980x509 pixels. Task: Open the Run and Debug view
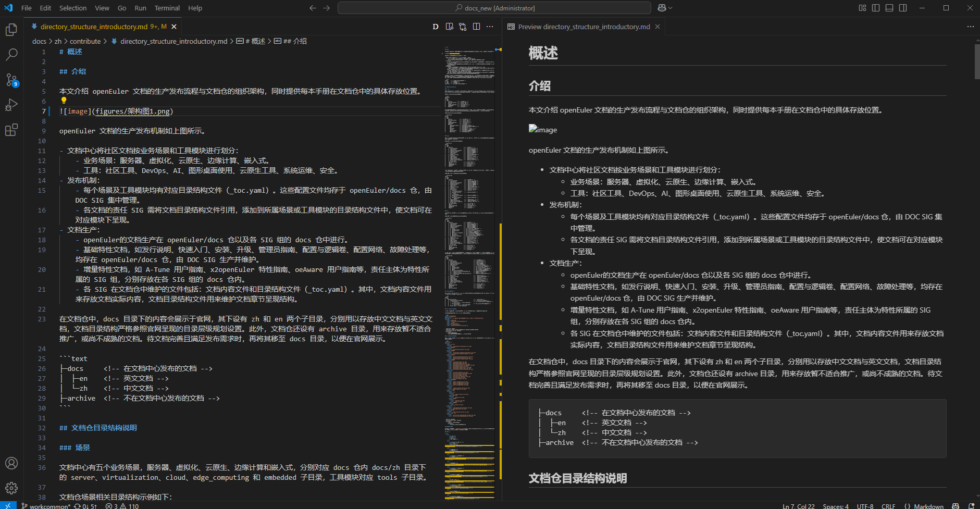click(11, 105)
